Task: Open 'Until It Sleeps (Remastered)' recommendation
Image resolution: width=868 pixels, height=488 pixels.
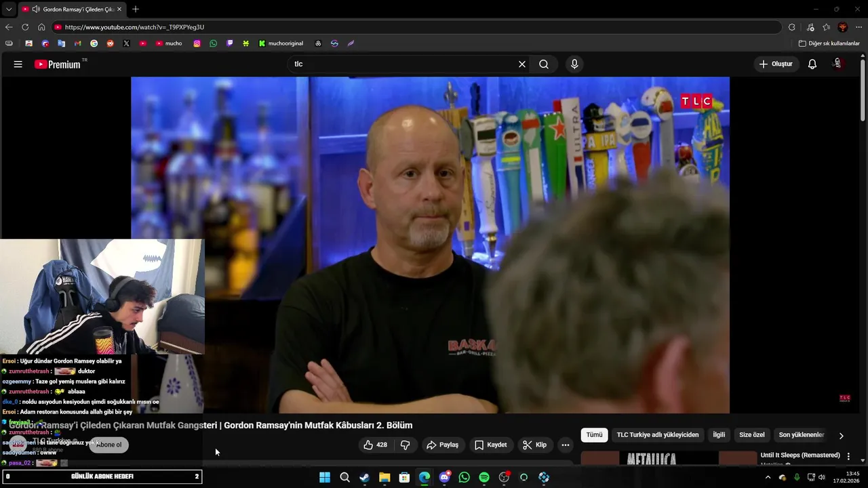Action: pyautogui.click(x=800, y=455)
